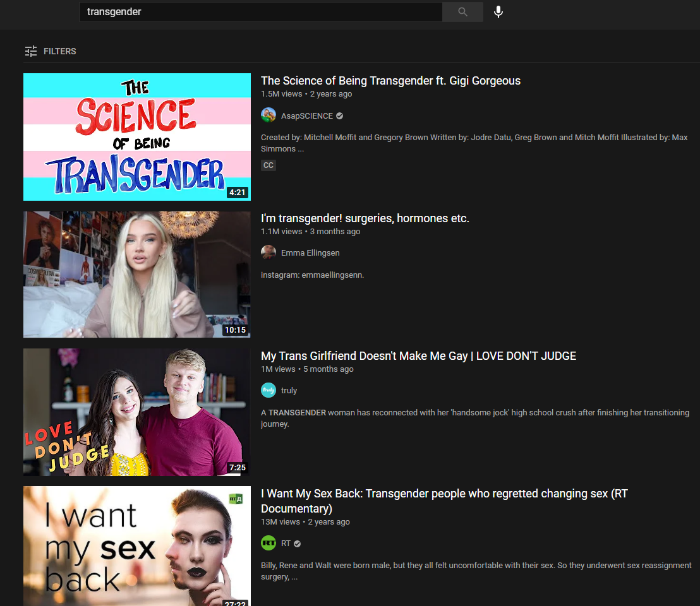The image size is (700, 606).
Task: Click the 4:21 duration badge
Action: [x=238, y=193]
